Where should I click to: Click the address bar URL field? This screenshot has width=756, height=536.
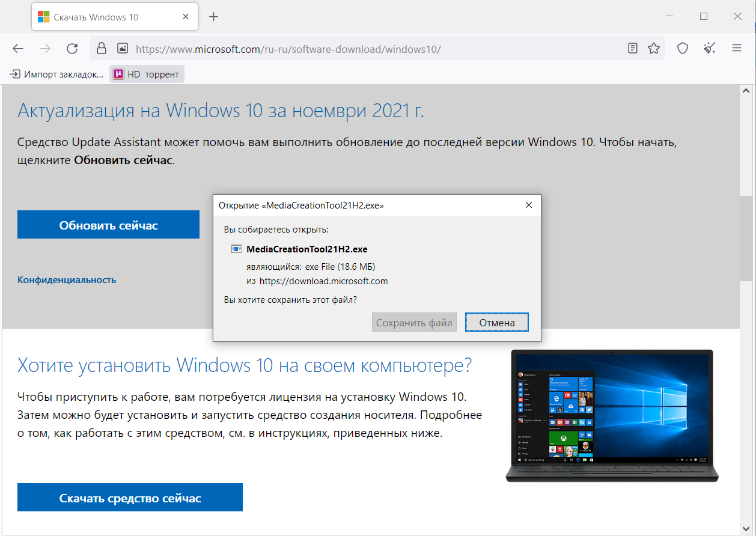[379, 49]
